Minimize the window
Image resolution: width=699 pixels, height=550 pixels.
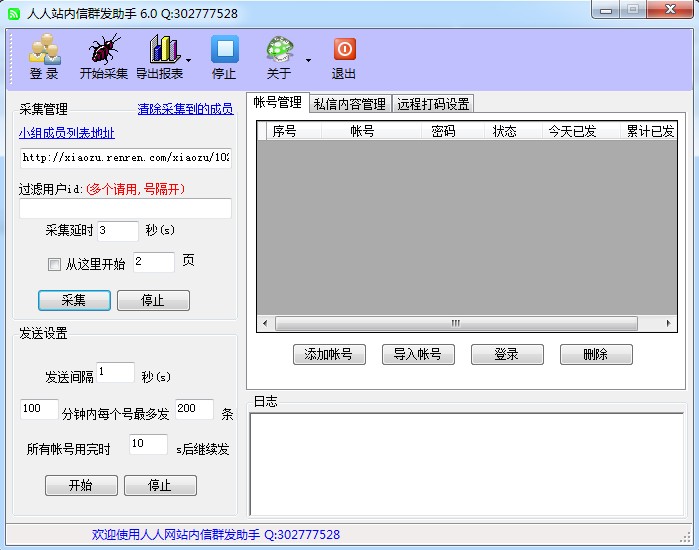tap(605, 10)
